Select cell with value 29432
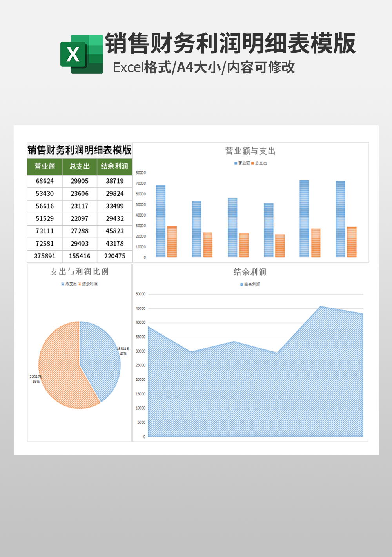The height and width of the screenshot is (557, 392). tap(114, 219)
